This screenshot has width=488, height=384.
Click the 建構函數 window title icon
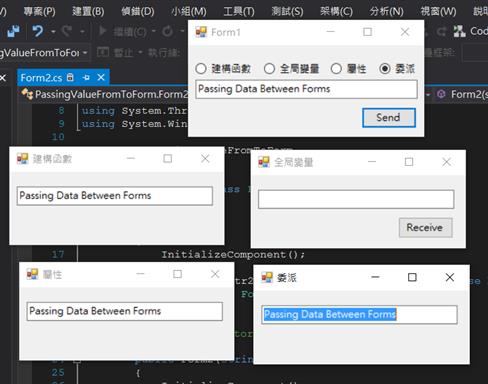pos(22,159)
